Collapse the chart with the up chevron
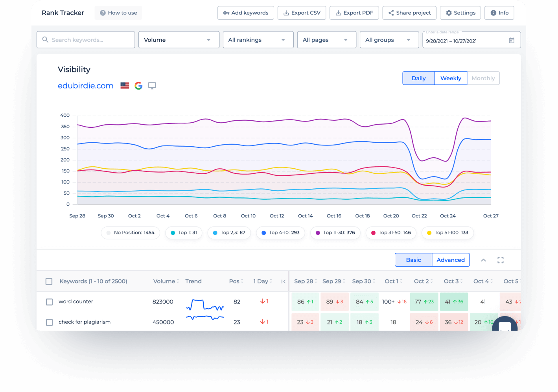The height and width of the screenshot is (392, 558). [x=484, y=260]
